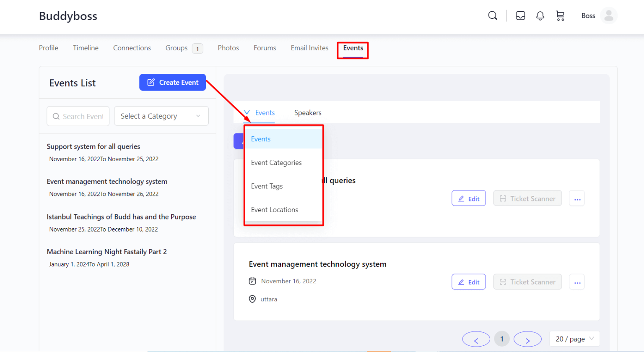
Task: Check notifications via the bell icon
Action: tap(540, 15)
